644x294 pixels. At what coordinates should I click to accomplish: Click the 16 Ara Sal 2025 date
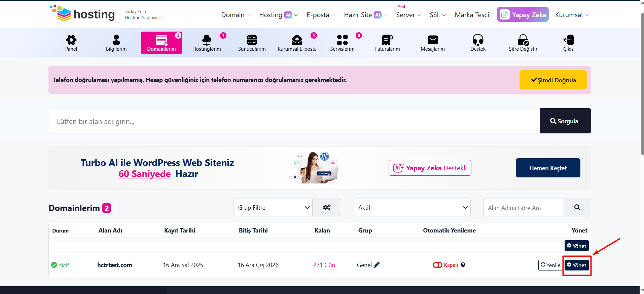pyautogui.click(x=183, y=265)
